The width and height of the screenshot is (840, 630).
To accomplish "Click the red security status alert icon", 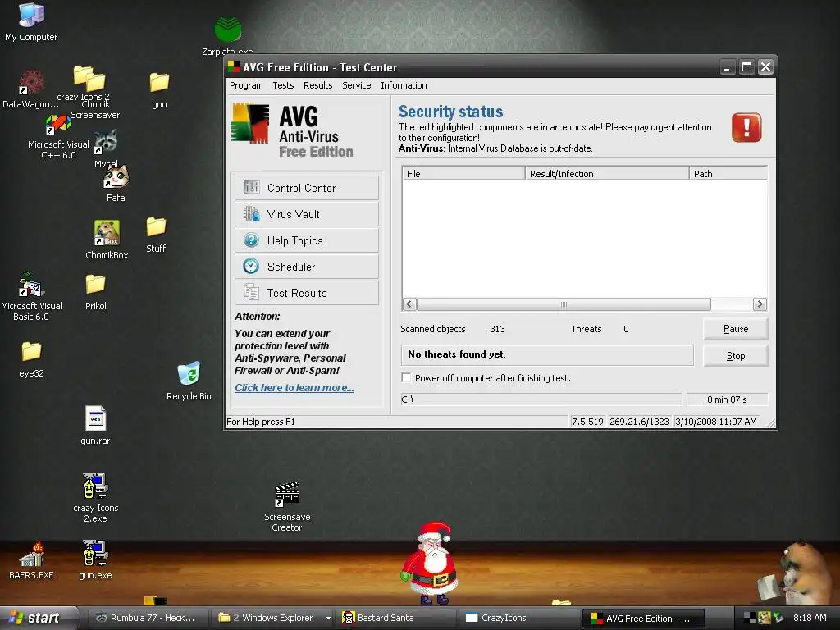I will point(746,127).
